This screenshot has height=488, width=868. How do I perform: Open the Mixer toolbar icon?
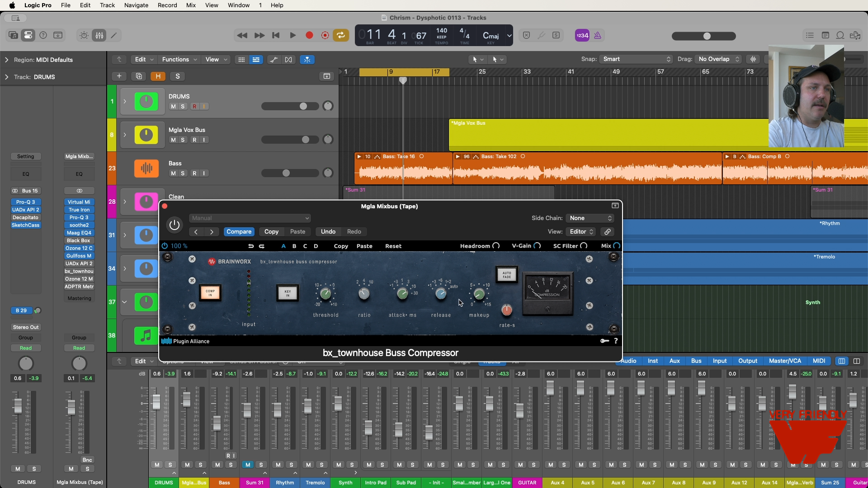point(99,35)
